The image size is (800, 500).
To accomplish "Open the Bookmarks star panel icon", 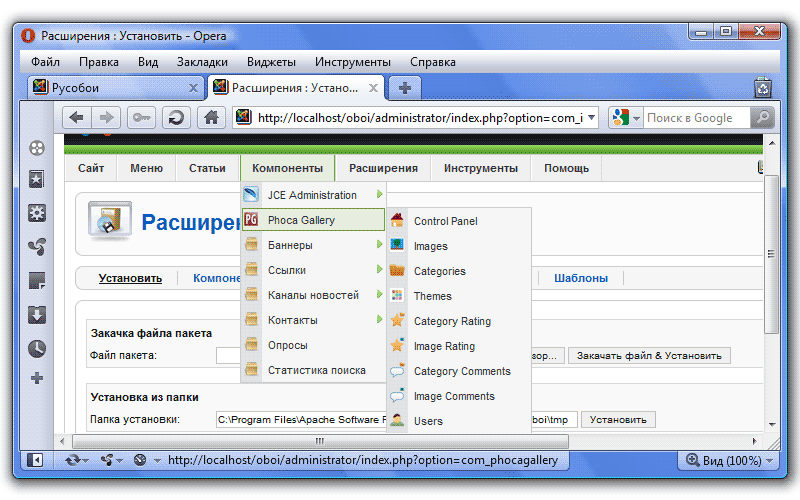I will coord(37,180).
